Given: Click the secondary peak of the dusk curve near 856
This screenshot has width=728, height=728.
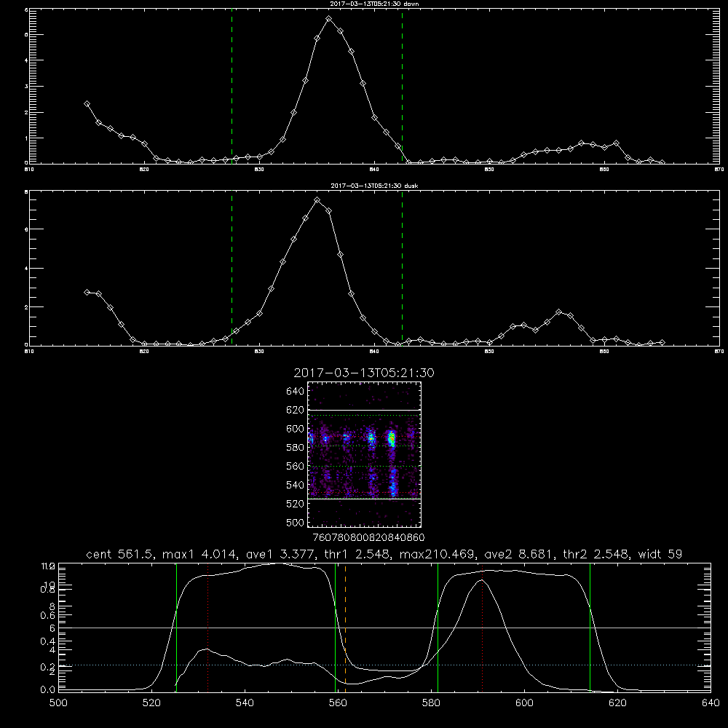Looking at the screenshot, I should pos(559,312).
